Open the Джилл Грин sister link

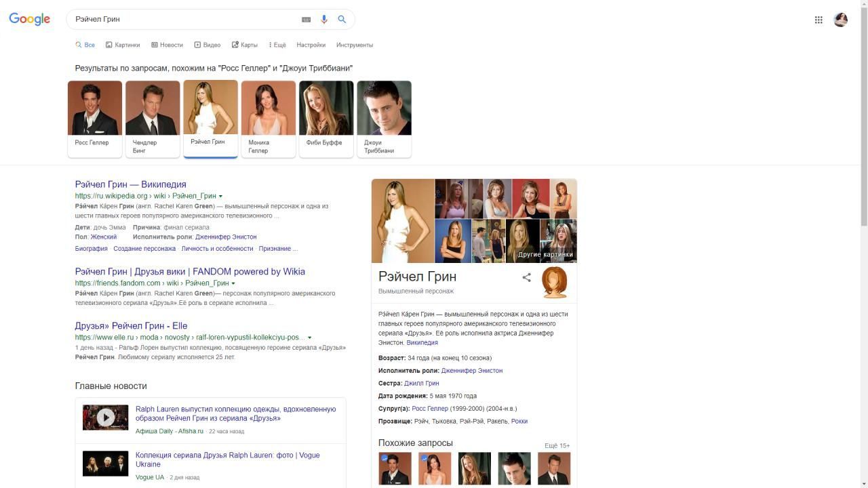(x=422, y=384)
